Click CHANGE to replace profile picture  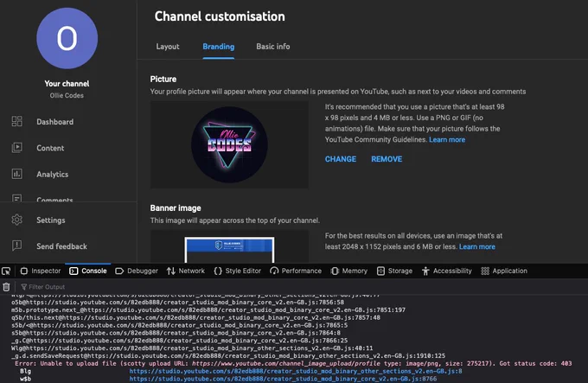pyautogui.click(x=341, y=159)
